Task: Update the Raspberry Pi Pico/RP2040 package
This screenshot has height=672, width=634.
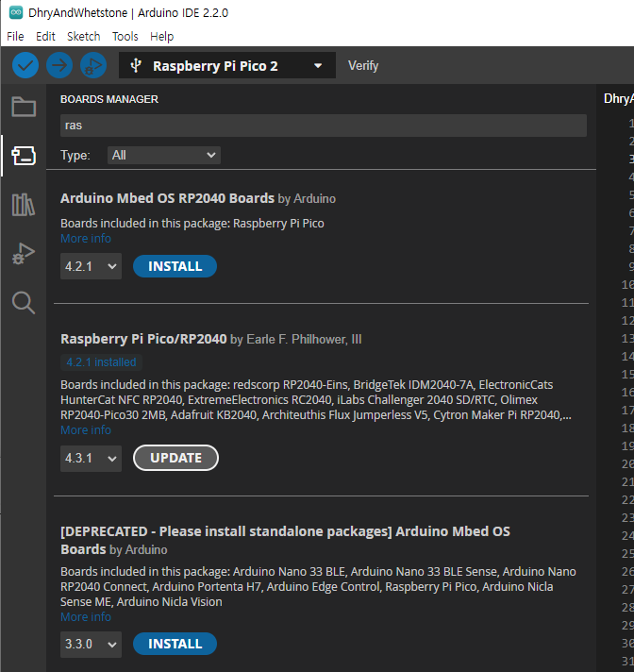Action: (x=175, y=458)
